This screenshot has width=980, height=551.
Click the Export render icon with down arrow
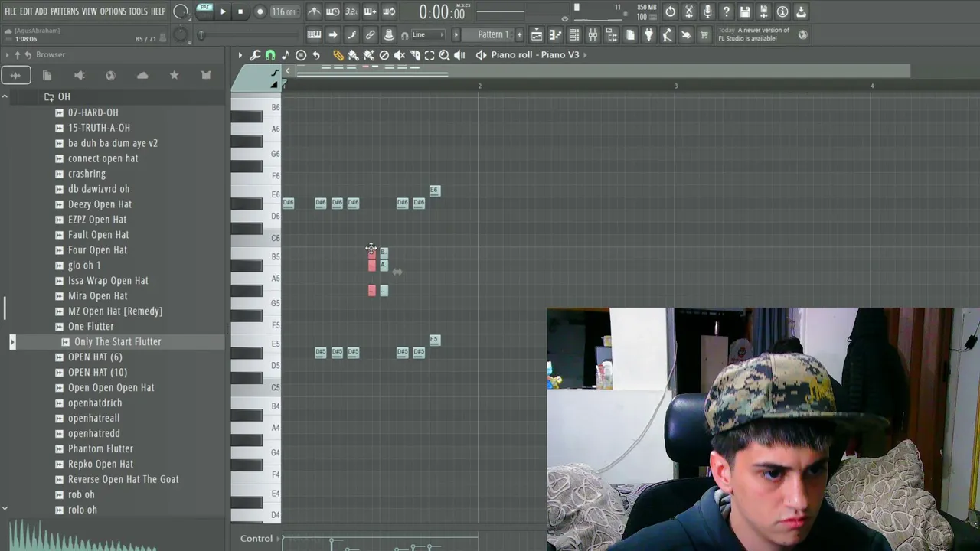[801, 11]
